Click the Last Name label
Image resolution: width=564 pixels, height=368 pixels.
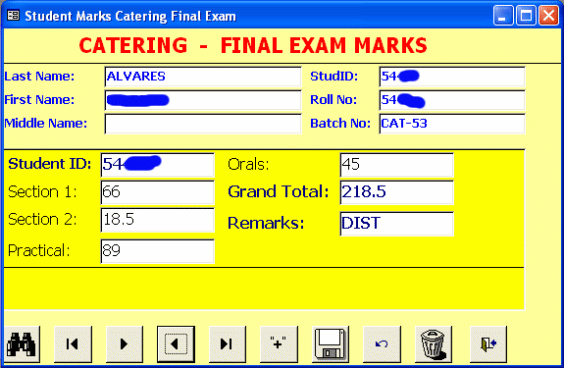39,76
